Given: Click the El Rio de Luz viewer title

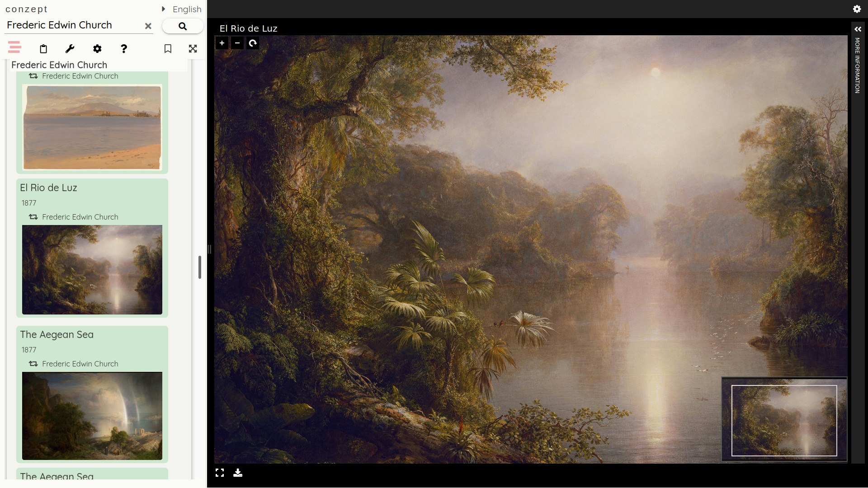Looking at the screenshot, I should pyautogui.click(x=248, y=28).
